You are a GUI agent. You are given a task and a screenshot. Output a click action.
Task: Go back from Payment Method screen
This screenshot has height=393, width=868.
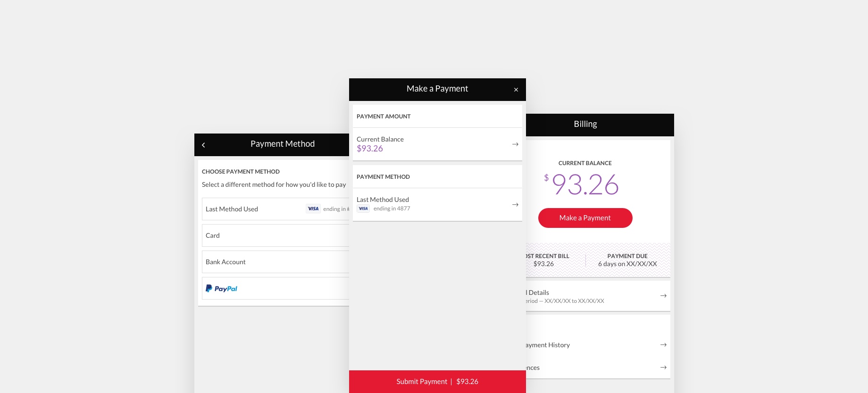coord(203,145)
